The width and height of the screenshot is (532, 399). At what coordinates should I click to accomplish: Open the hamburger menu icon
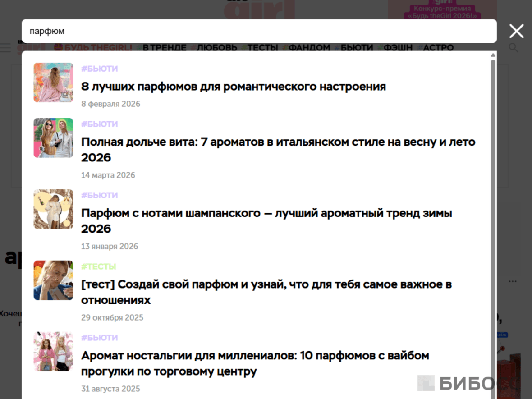[5, 48]
